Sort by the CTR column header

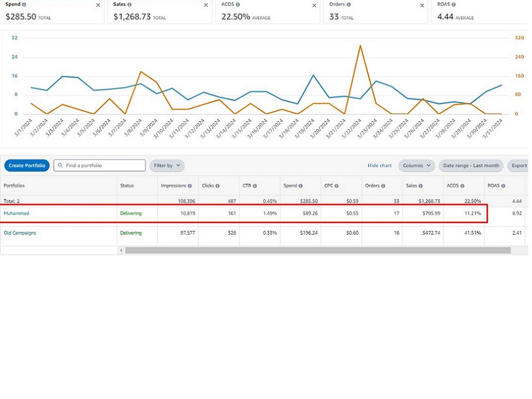click(247, 186)
